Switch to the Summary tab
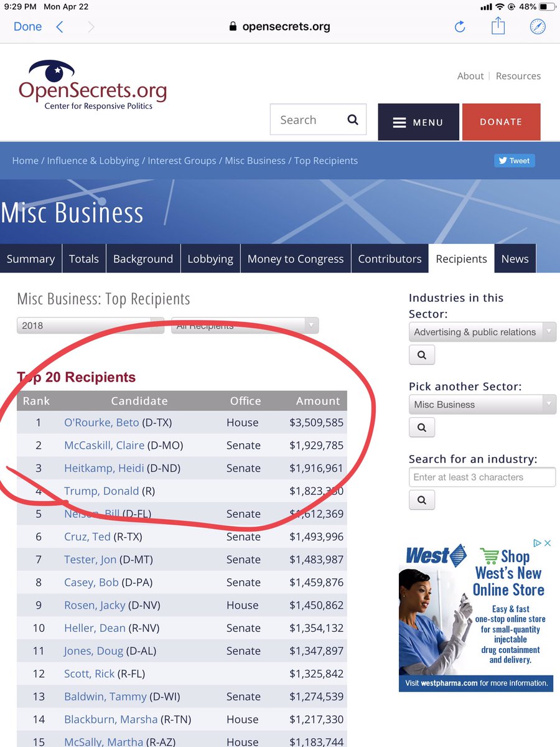 click(x=30, y=259)
